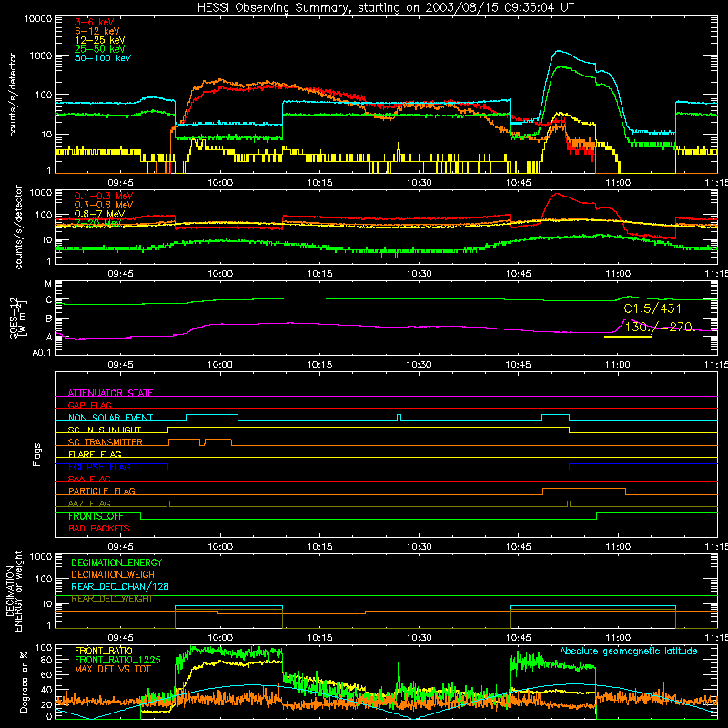Select the red '3-6 keV' legend label
728x728 pixels.
95,22
